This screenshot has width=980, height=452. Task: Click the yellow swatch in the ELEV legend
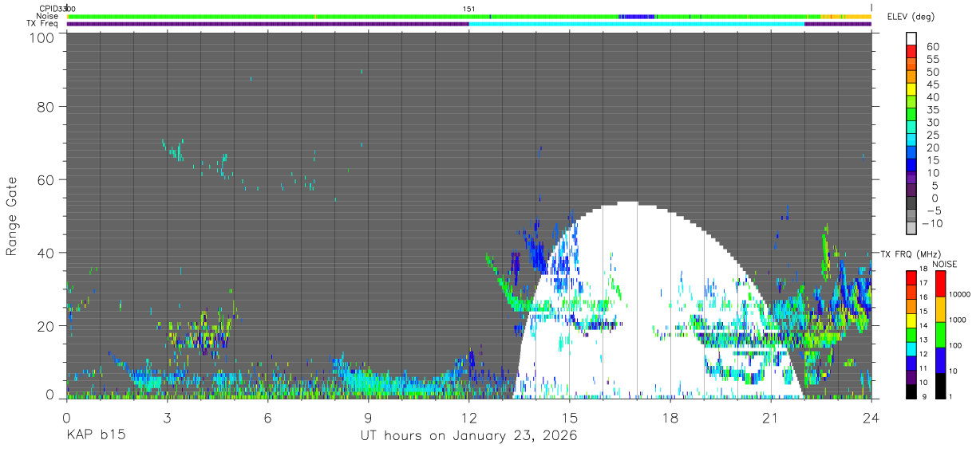tap(911, 88)
